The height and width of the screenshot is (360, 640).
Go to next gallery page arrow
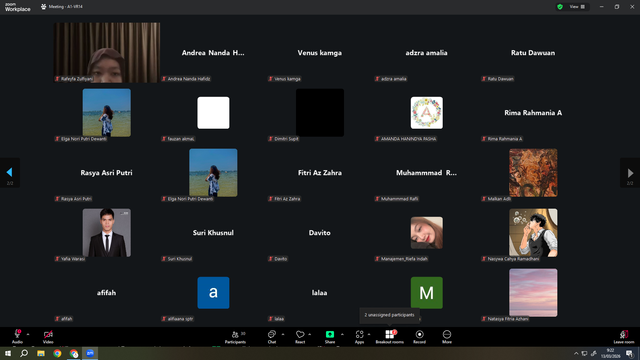coord(630,173)
